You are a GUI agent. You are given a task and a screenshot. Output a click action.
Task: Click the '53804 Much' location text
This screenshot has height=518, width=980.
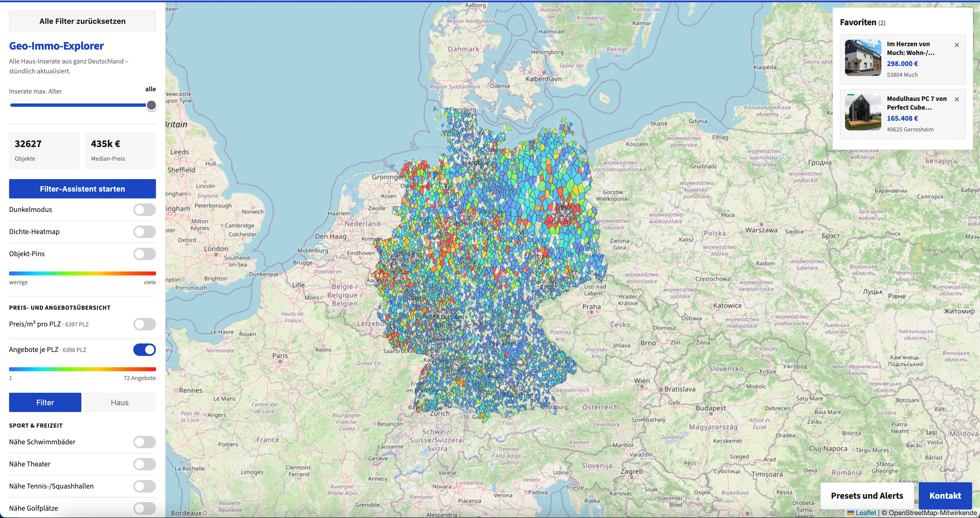point(902,75)
